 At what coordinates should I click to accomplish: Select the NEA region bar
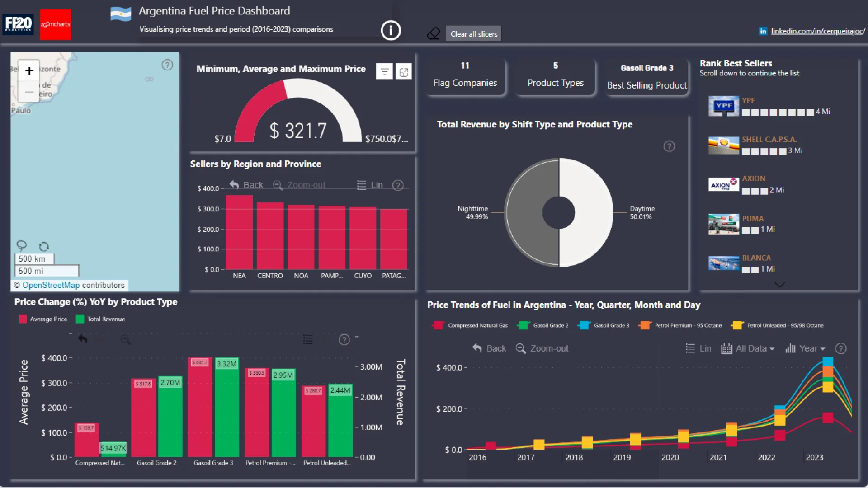point(239,232)
